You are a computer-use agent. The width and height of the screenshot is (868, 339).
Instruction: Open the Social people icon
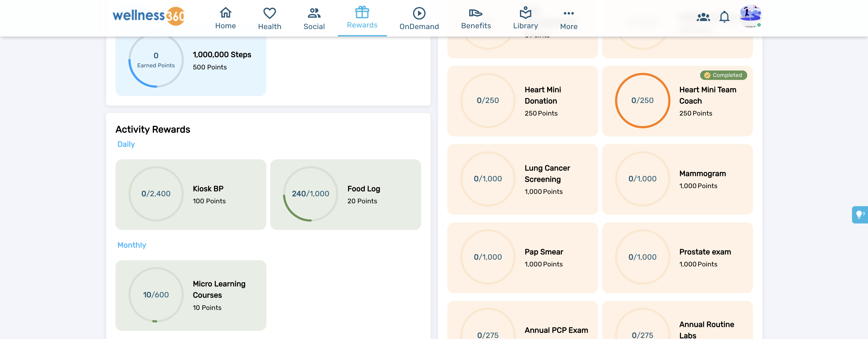[314, 13]
